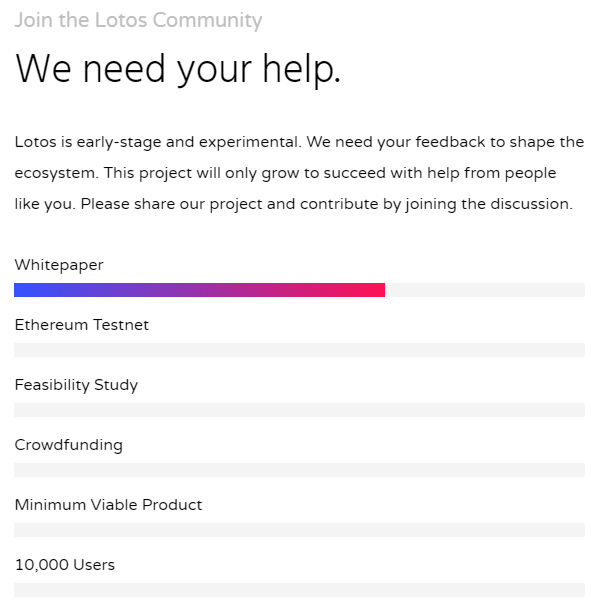
Task: Select the Ethereum Testnet label
Action: coord(82,325)
